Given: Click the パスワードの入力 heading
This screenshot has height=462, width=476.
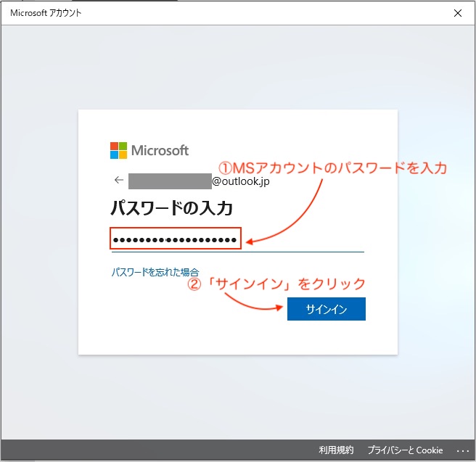Looking at the screenshot, I should tap(171, 208).
